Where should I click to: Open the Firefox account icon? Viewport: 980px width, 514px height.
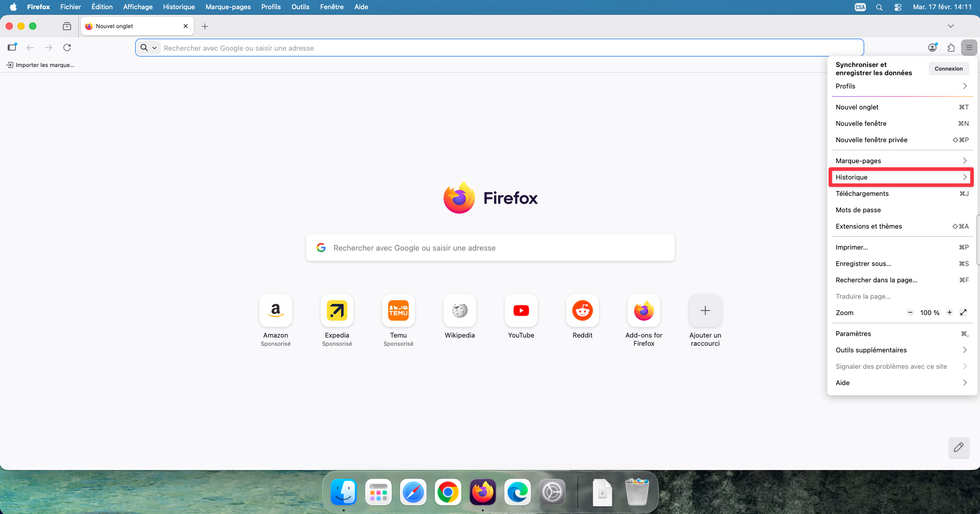click(933, 48)
